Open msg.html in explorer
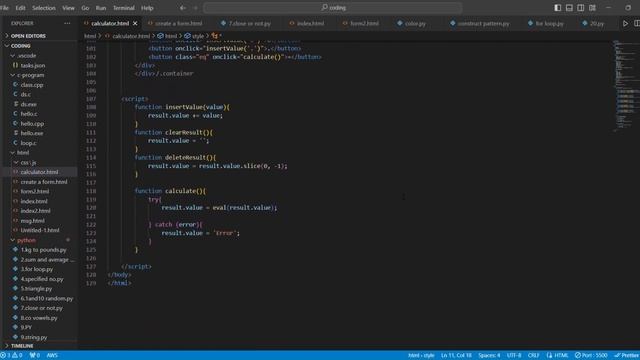This screenshot has height=360, width=640. [33, 221]
